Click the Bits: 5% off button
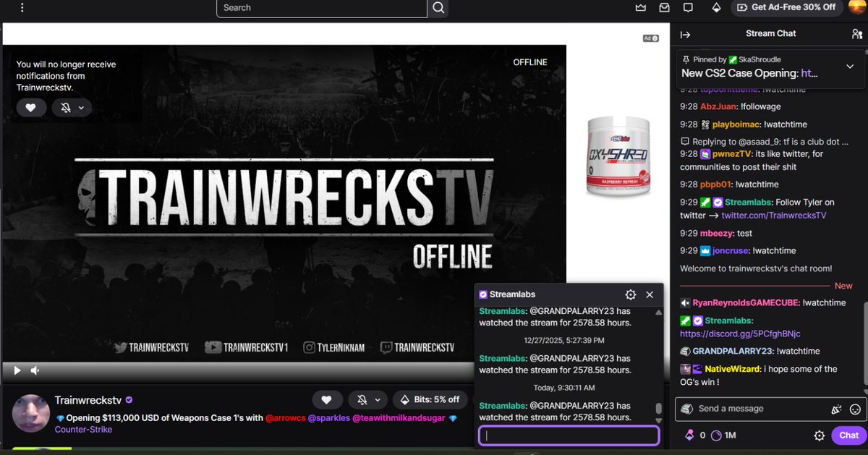The height and width of the screenshot is (455, 868). 430,399
